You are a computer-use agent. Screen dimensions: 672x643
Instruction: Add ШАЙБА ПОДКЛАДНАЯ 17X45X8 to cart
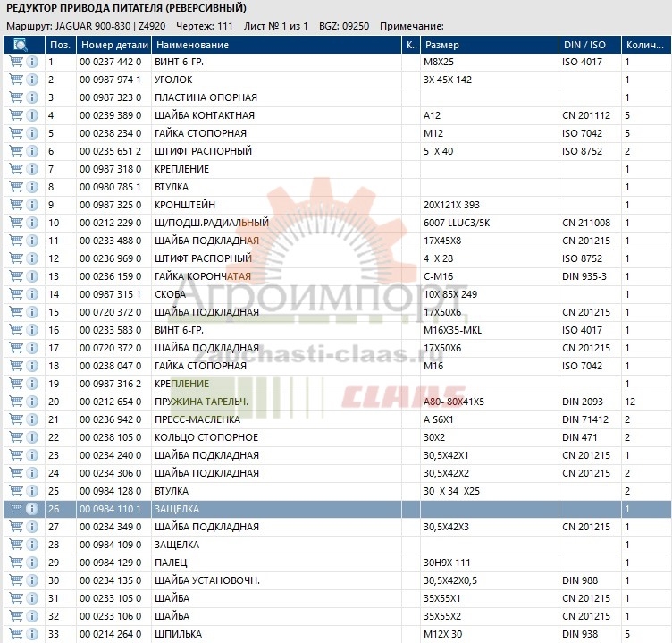[16, 241]
